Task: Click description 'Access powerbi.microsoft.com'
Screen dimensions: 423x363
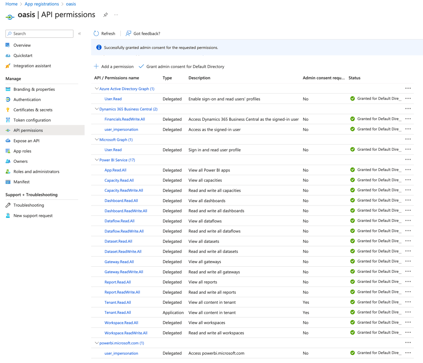Action: 216,353
